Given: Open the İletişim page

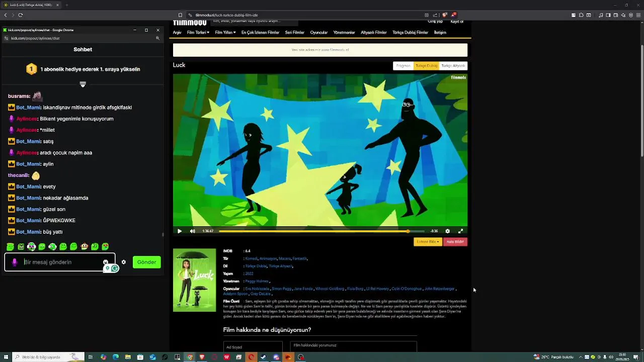Looking at the screenshot, I should tap(440, 33).
